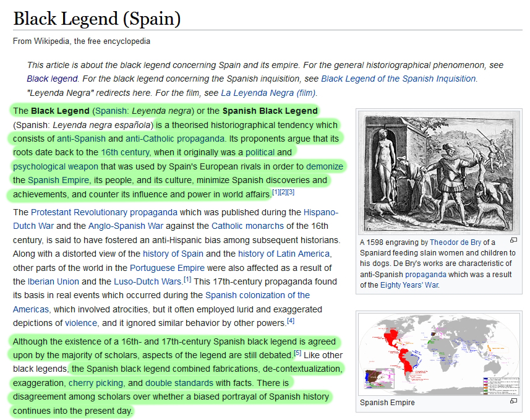Click the italic phrase 'Leyenda negra española'
This screenshot has width=530, height=420.
click(x=101, y=125)
